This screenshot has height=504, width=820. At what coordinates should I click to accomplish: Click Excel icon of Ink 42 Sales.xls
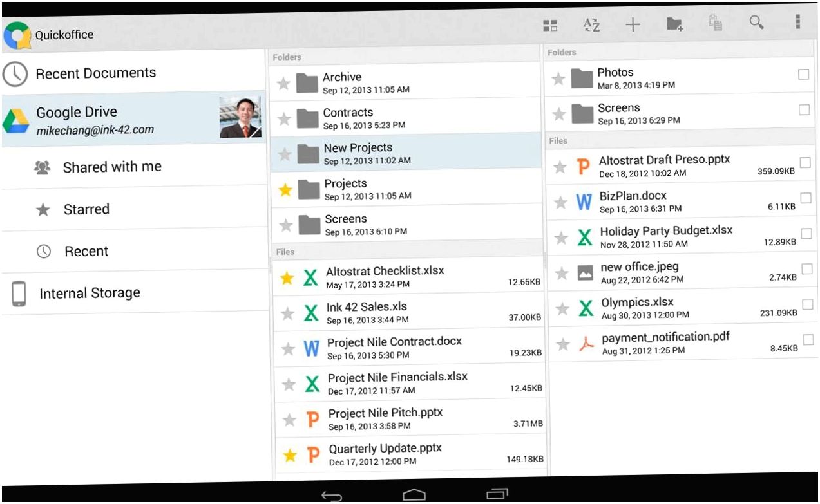click(311, 313)
